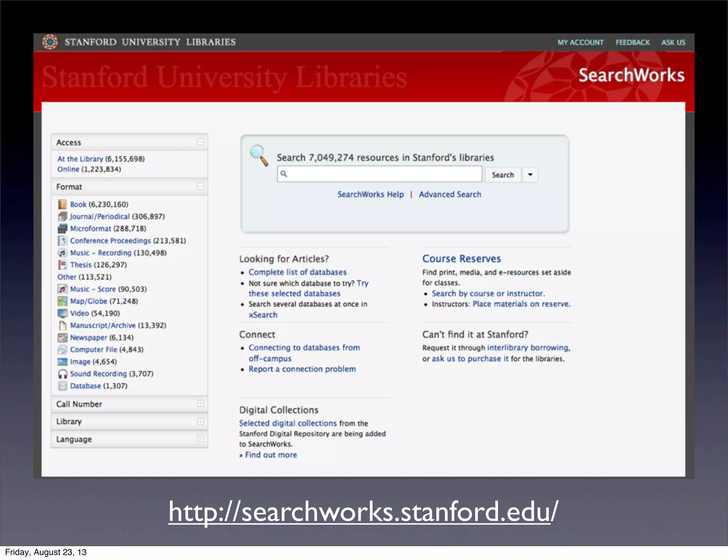Viewport: 728px width, 560px height.
Task: Click the Microformat icon in Format list
Action: click(62, 228)
